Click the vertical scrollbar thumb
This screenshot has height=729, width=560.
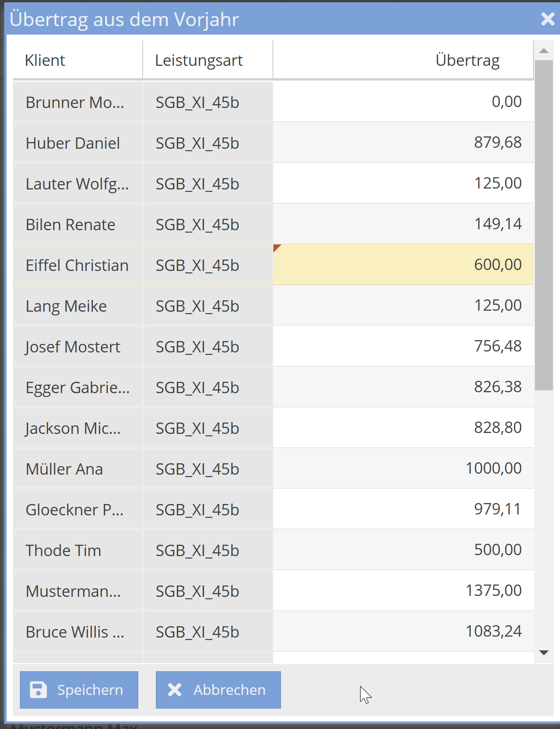tap(543, 225)
